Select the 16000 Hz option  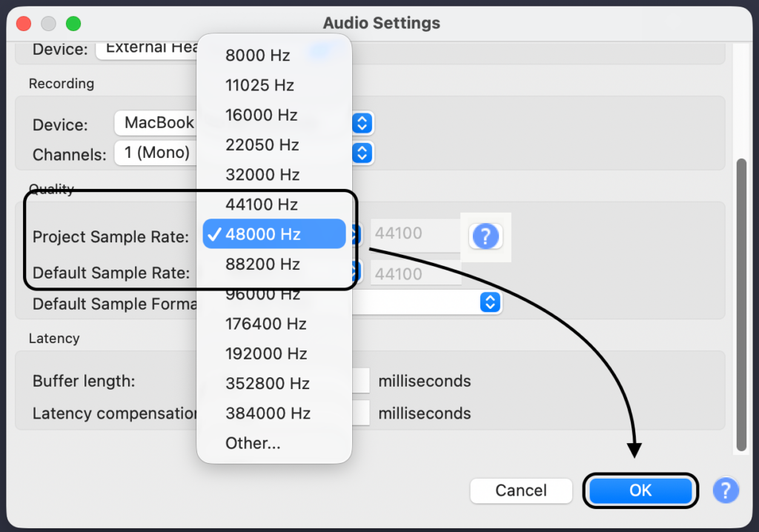(x=261, y=115)
